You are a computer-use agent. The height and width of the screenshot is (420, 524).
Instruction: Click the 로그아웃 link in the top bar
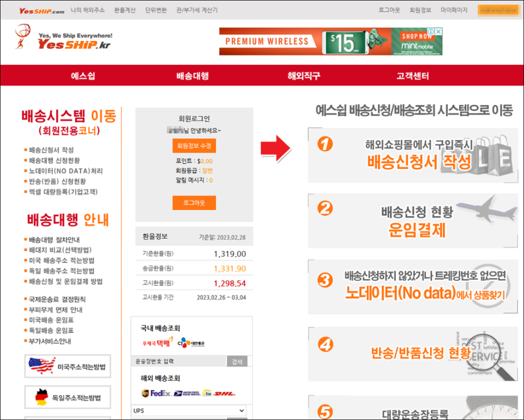[x=389, y=10]
